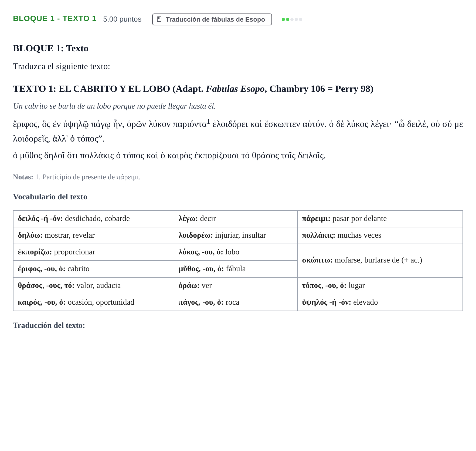Click the Traducción del texto label
476x451 pixels.
(x=49, y=325)
